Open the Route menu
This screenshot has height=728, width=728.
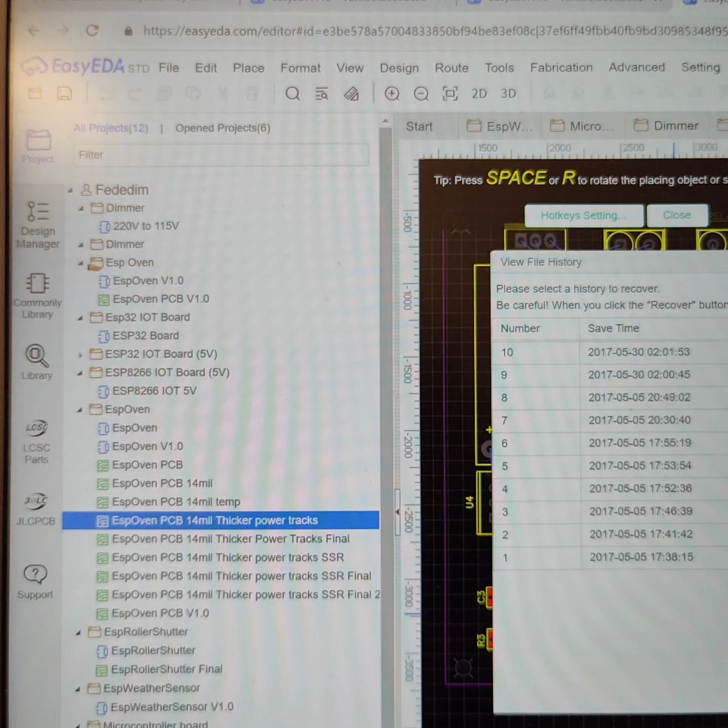tap(451, 68)
